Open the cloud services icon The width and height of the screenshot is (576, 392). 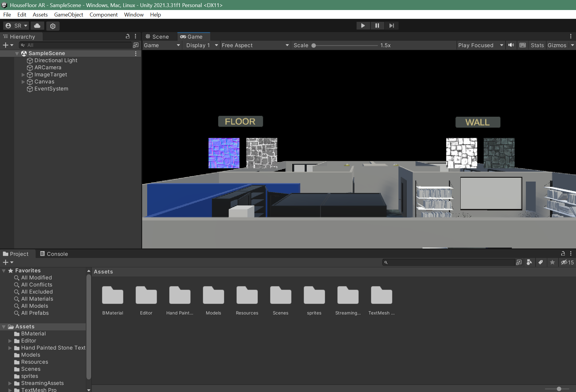37,26
